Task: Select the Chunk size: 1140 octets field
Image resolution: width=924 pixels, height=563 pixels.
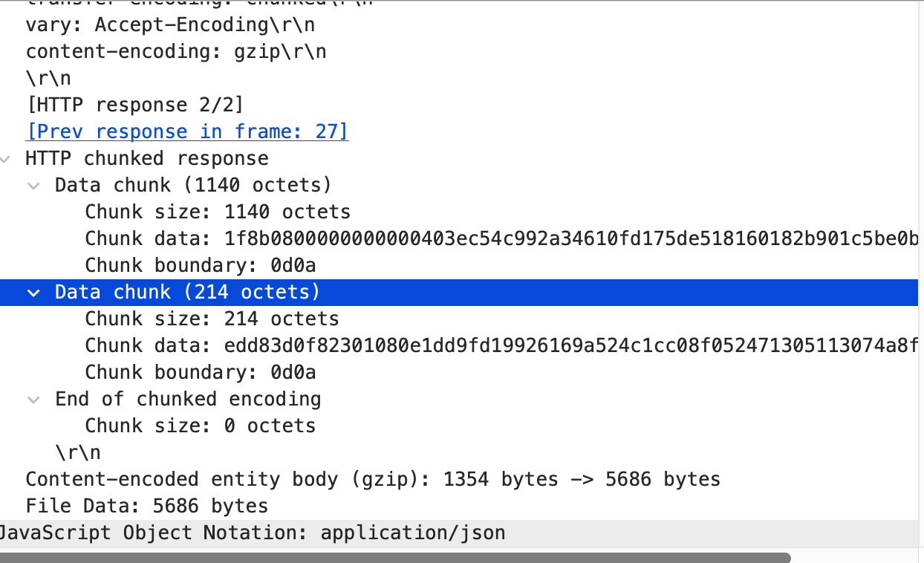Action: click(x=218, y=212)
